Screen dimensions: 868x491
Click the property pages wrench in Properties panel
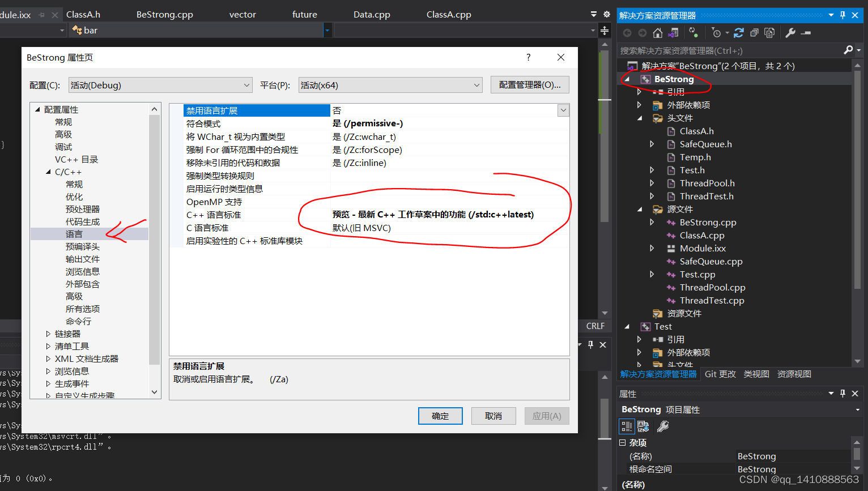662,426
